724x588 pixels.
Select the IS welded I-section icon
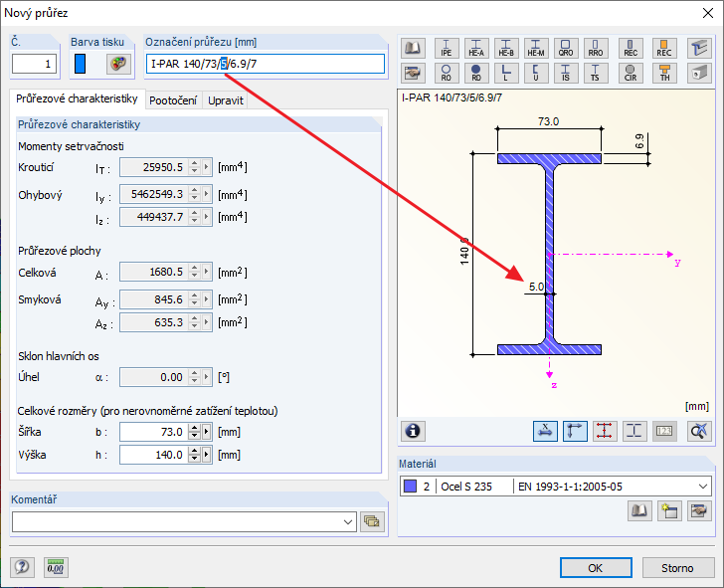click(566, 73)
